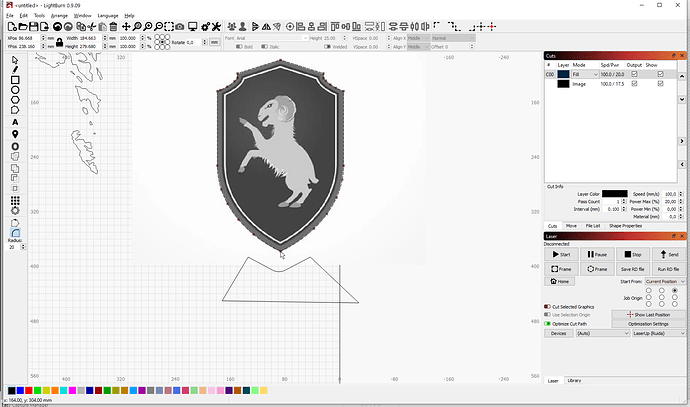Image resolution: width=690 pixels, height=407 pixels.
Task: Toggle the Bold text switch
Action: tap(239, 47)
